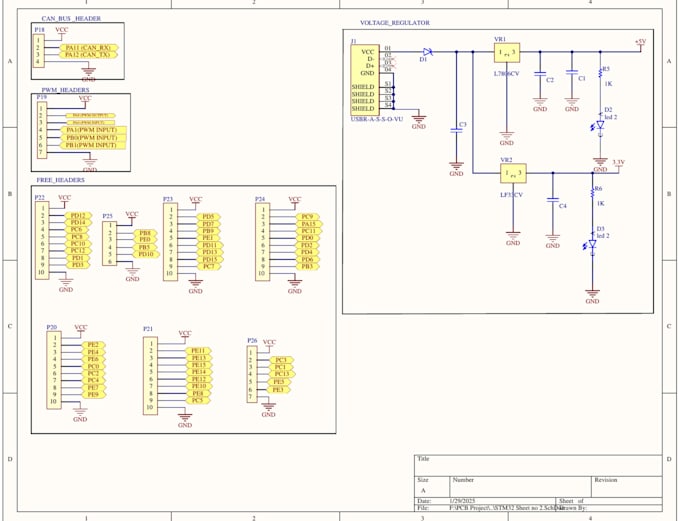Select the D2 LED symbol

point(600,125)
